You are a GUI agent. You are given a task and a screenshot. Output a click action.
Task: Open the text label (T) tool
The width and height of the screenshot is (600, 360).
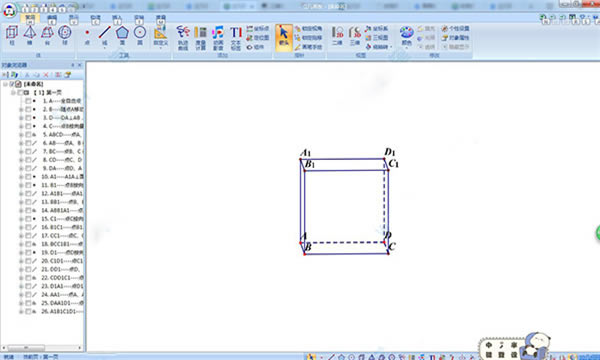click(x=235, y=38)
